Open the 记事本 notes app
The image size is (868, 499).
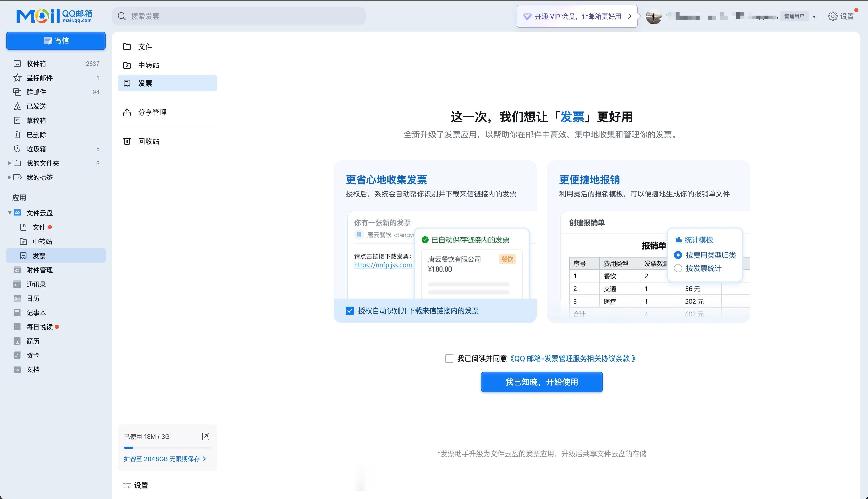[36, 313]
